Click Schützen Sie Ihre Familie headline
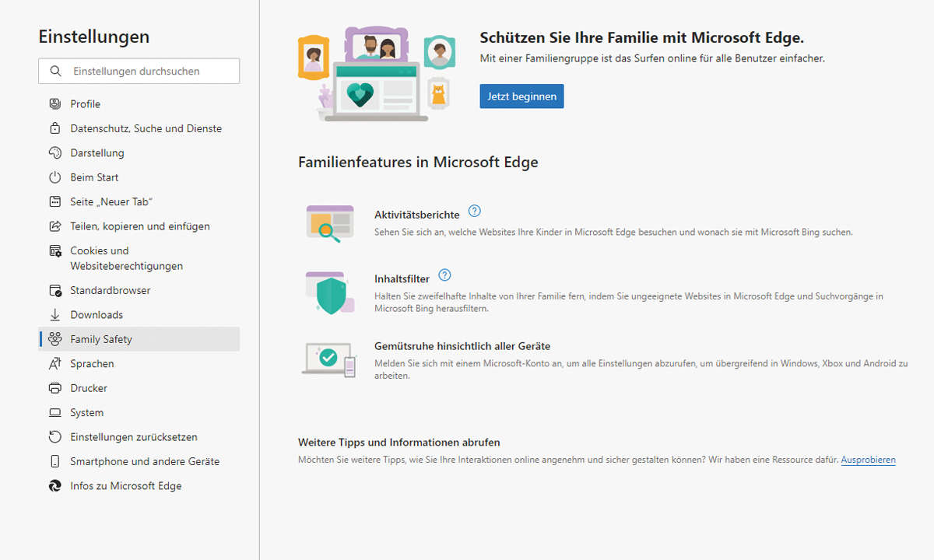Image resolution: width=934 pixels, height=560 pixels. click(x=642, y=37)
